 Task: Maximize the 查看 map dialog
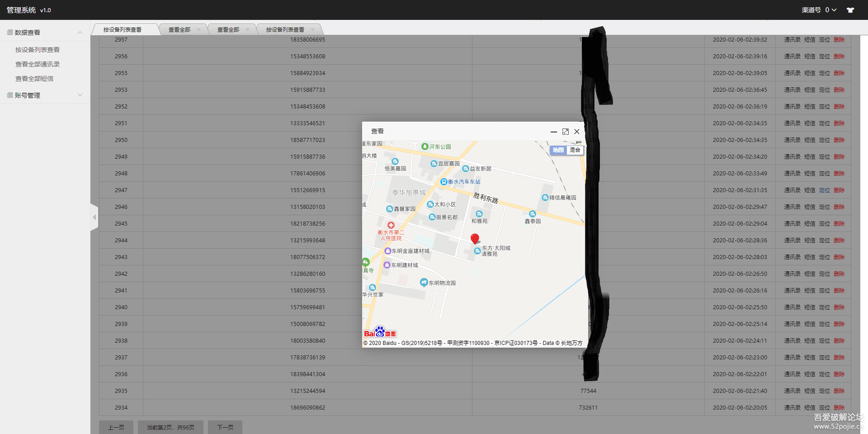tap(565, 132)
